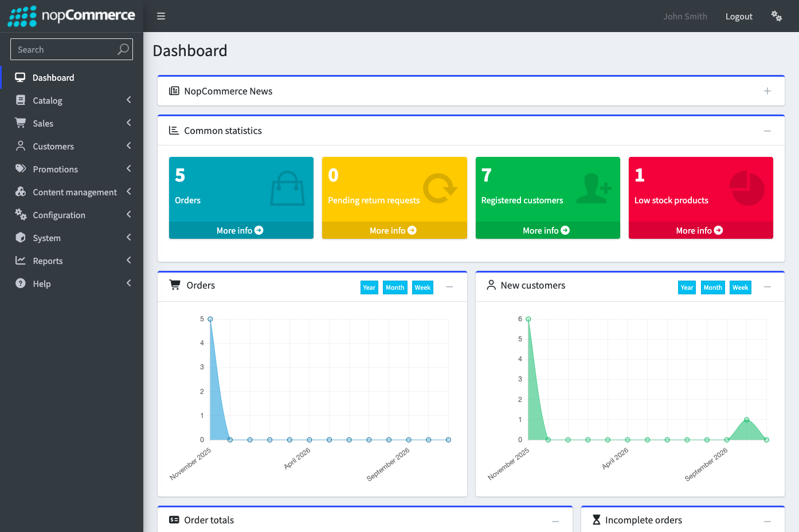The image size is (799, 532).
Task: Open More info for Registered customers
Action: pos(547,230)
